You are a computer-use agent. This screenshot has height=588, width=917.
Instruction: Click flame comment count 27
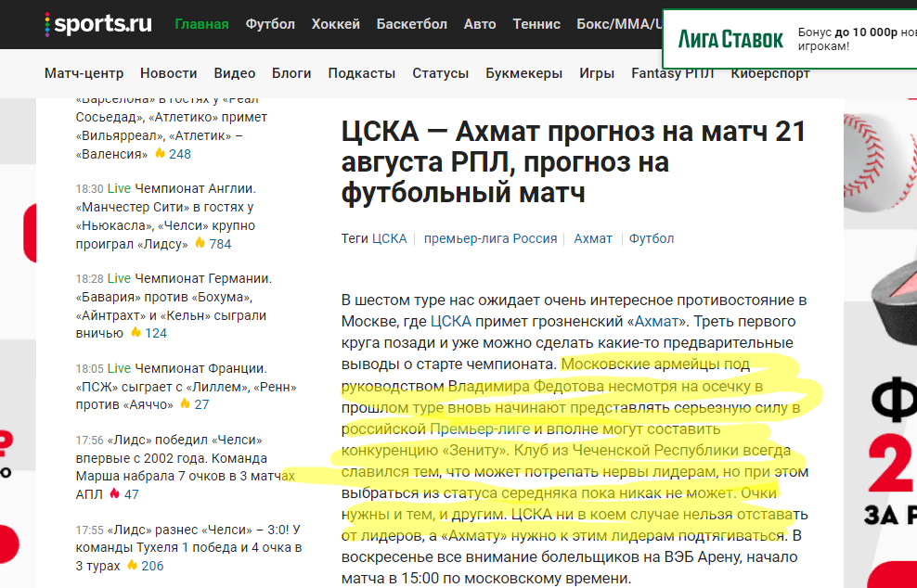(x=194, y=404)
